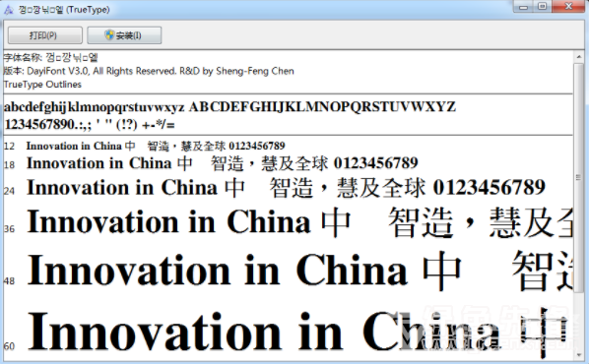
Task: Close the font viewer window
Action: (x=568, y=6)
